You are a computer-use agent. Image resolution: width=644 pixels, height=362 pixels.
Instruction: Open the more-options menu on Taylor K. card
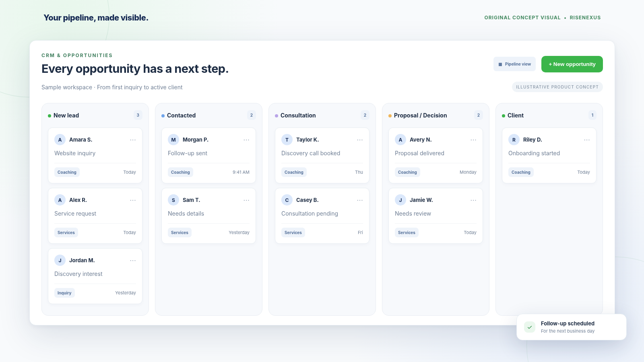point(360,140)
